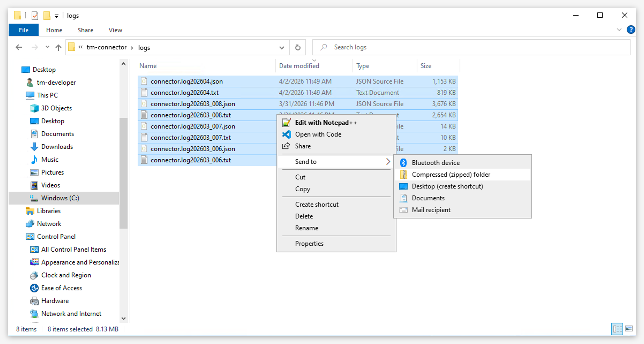This screenshot has width=644, height=344.
Task: Open the Send to submenu
Action: [306, 161]
